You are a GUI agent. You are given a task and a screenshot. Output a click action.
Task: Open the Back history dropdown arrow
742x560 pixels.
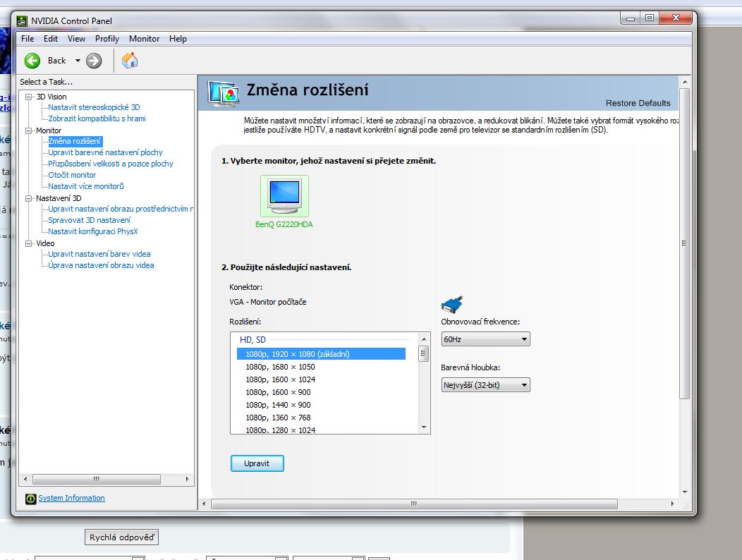[x=78, y=61]
